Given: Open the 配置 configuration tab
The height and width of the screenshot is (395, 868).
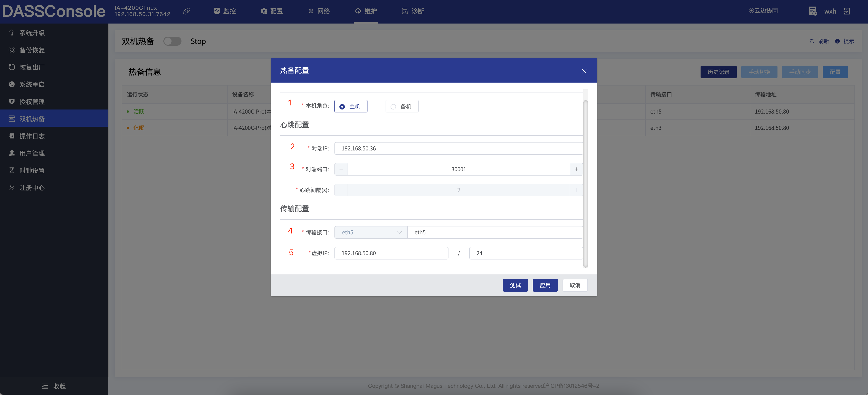Looking at the screenshot, I should point(272,11).
